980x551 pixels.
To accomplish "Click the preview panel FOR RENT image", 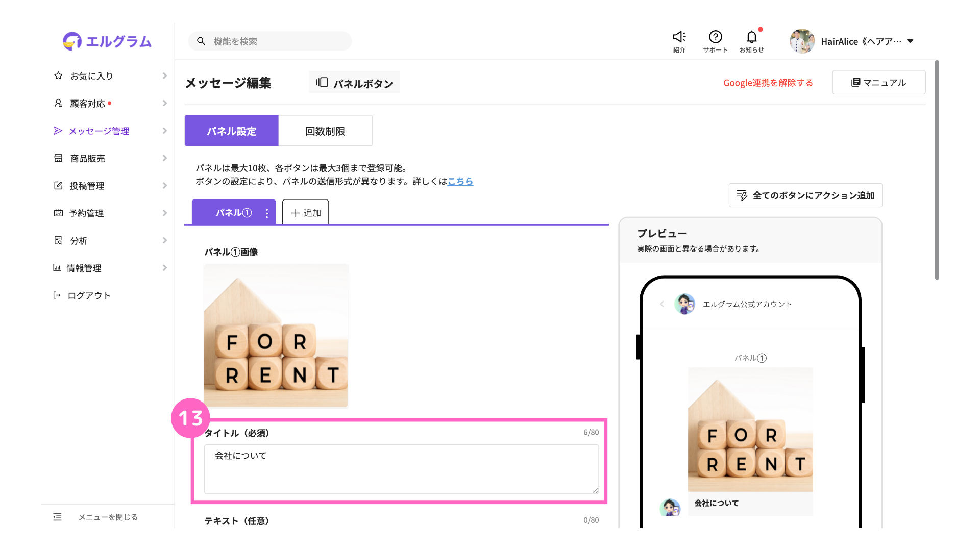I will 750,430.
